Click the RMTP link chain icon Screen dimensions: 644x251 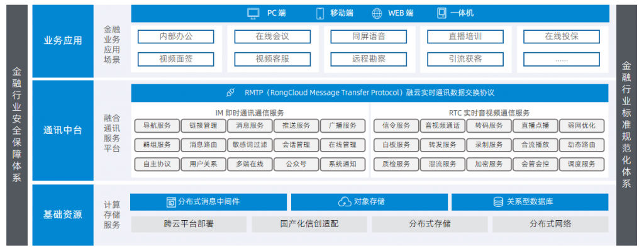coord(230,93)
